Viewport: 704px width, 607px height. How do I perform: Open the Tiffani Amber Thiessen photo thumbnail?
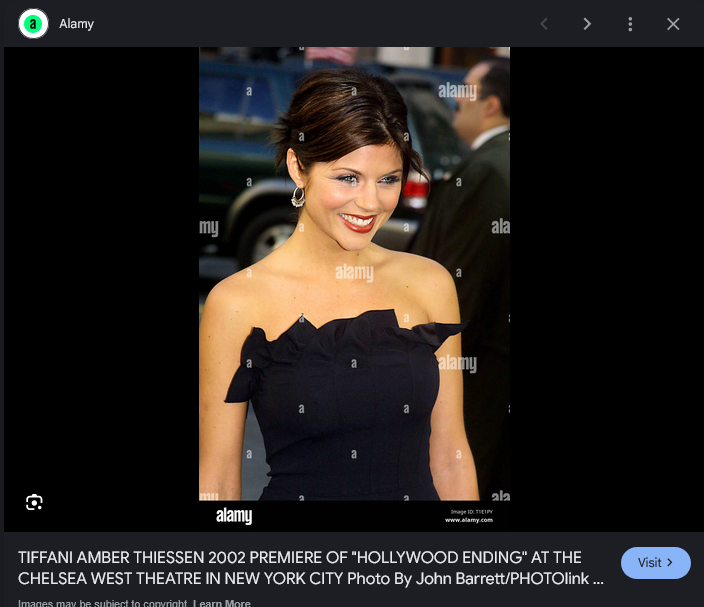354,289
